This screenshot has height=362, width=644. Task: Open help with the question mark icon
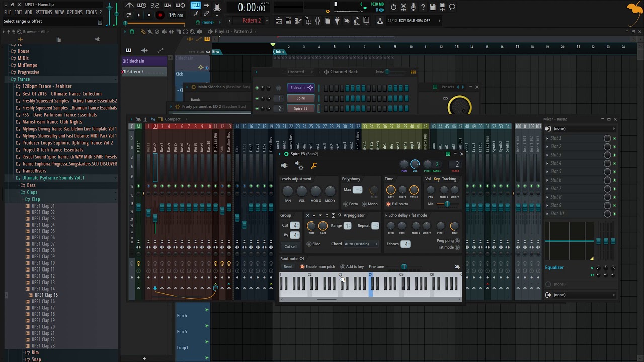(x=423, y=7)
